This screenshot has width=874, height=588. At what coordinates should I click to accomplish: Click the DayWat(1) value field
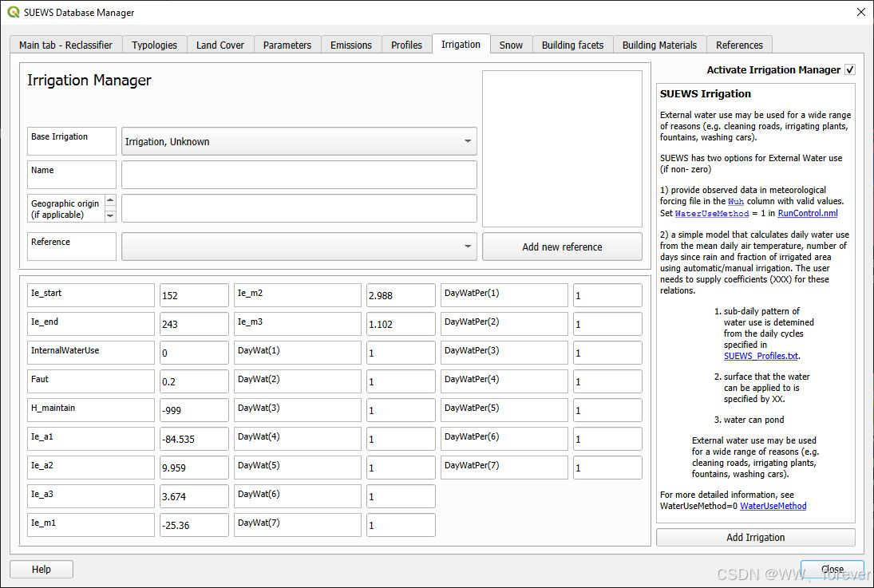click(x=401, y=353)
